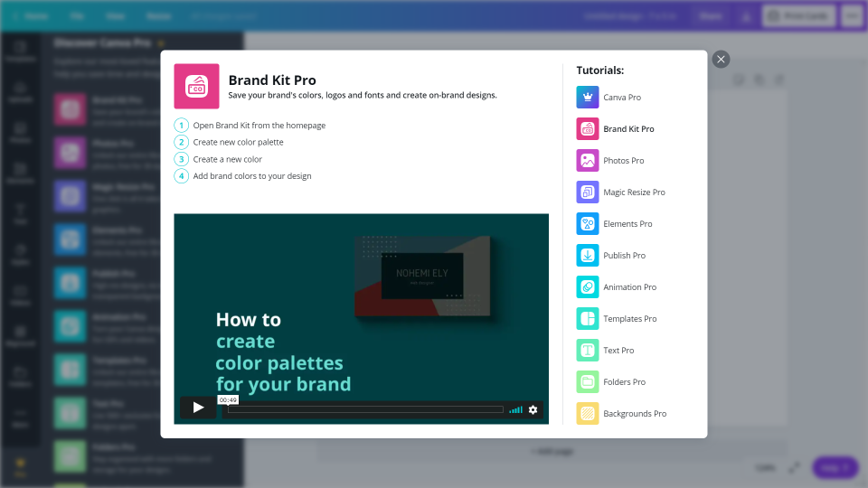
Task: Click the Save your brand's colors description text
Action: (363, 95)
